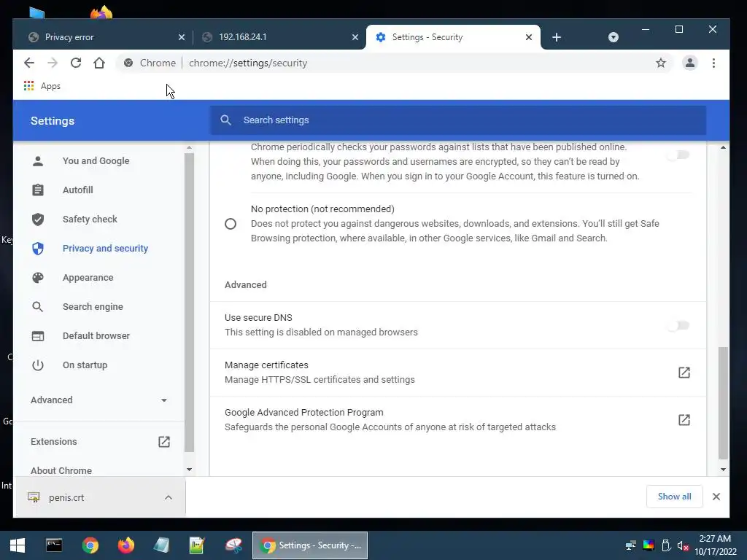This screenshot has height=560, width=747.
Task: Reload the settings page
Action: coord(76,63)
